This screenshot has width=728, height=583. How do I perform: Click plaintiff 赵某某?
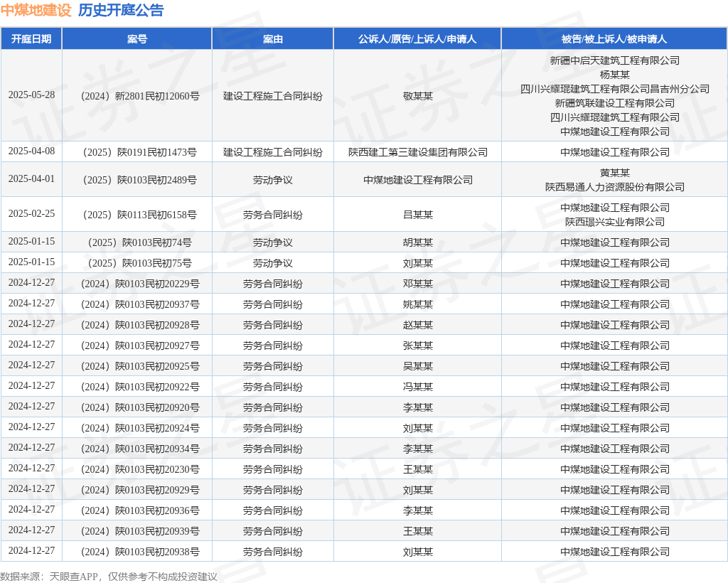418,325
